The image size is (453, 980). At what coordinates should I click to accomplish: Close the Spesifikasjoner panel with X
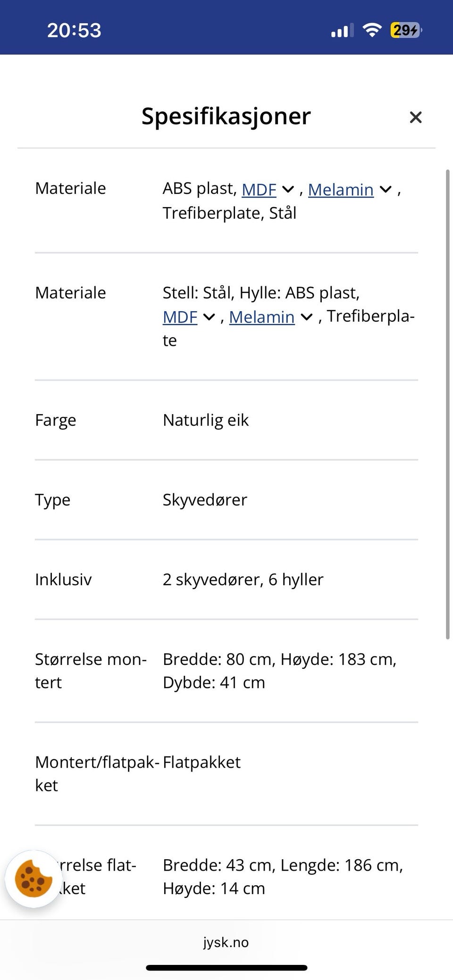coord(415,117)
